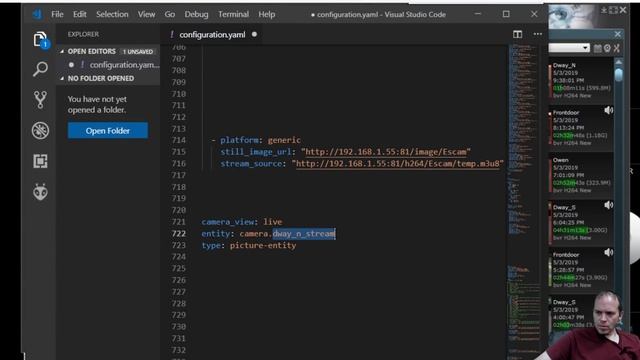
Task: Click the fullscreen icon above clips panel
Action: pyautogui.click(x=613, y=10)
